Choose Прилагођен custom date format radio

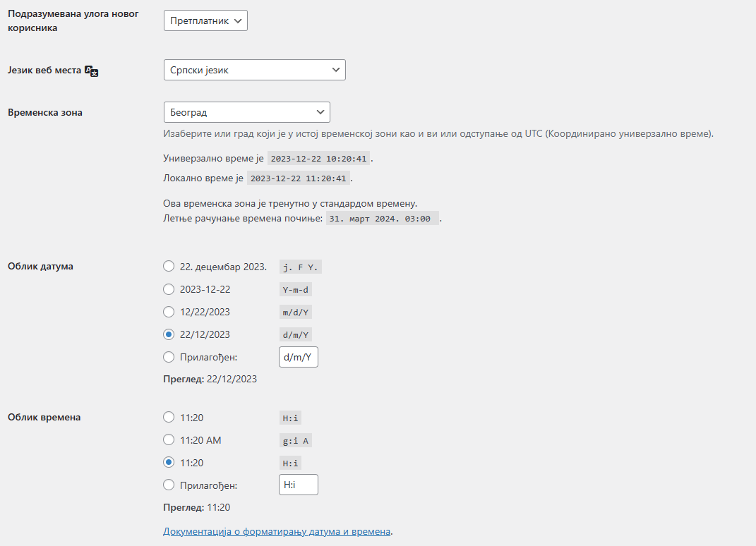[x=168, y=357]
